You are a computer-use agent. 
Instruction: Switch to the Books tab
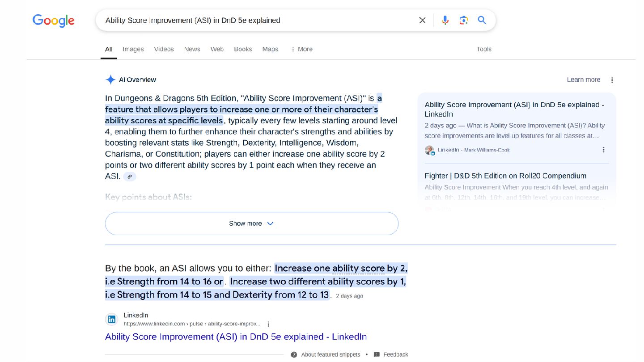(x=243, y=49)
